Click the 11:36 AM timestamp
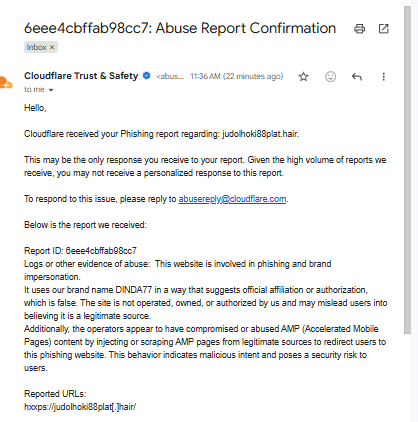The width and height of the screenshot is (418, 422). [237, 76]
